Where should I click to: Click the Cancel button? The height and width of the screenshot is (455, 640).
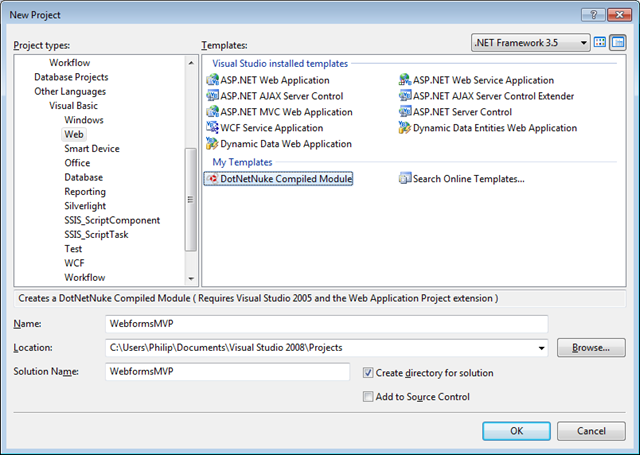[x=591, y=431]
